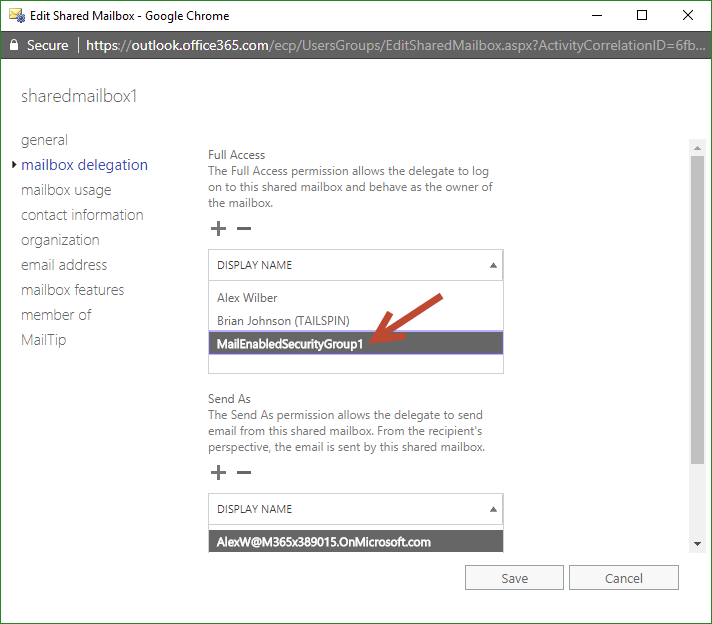Open the mailbox usage section
Screen dimensions: 712x624
click(x=66, y=190)
